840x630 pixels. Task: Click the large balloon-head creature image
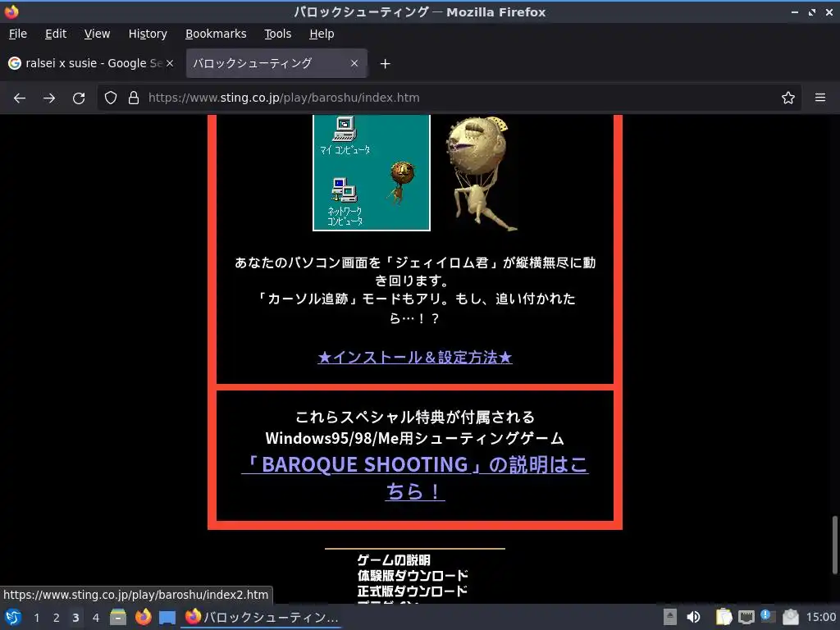(481, 174)
